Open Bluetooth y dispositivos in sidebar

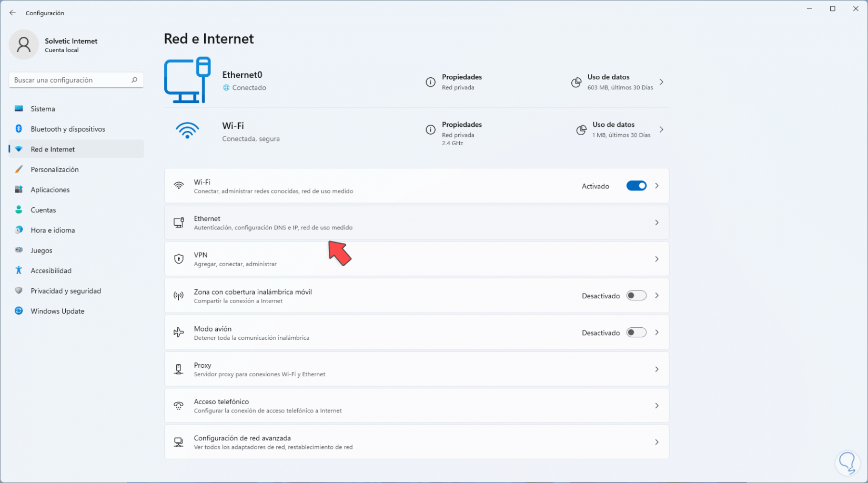pos(68,129)
